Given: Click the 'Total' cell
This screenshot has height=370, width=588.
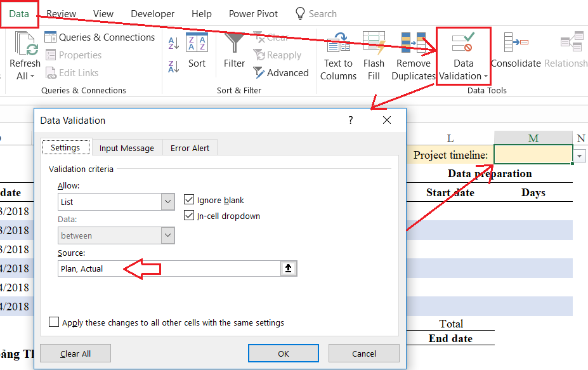Looking at the screenshot, I should pyautogui.click(x=451, y=324).
